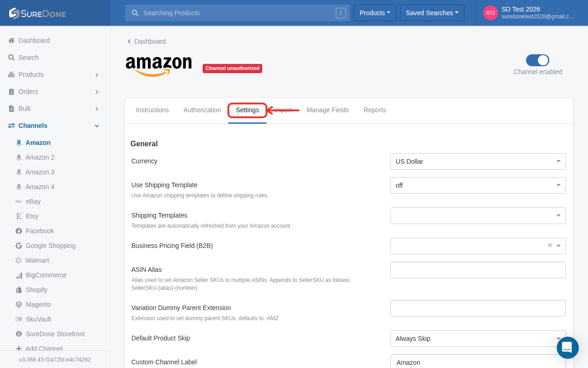The image size is (588, 368).
Task: Click the SkuVault channel icon
Action: (19, 319)
